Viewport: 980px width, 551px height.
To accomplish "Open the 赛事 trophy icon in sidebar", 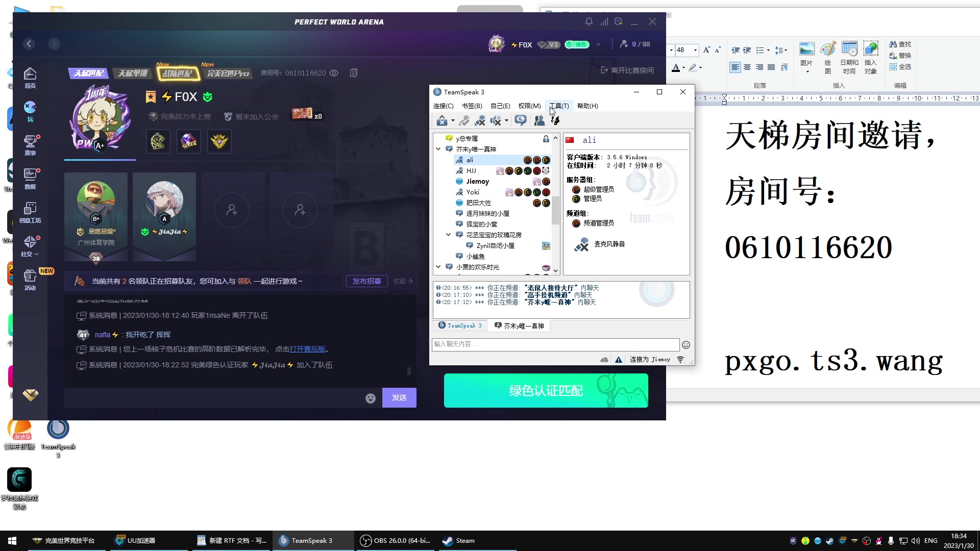I will (30, 145).
